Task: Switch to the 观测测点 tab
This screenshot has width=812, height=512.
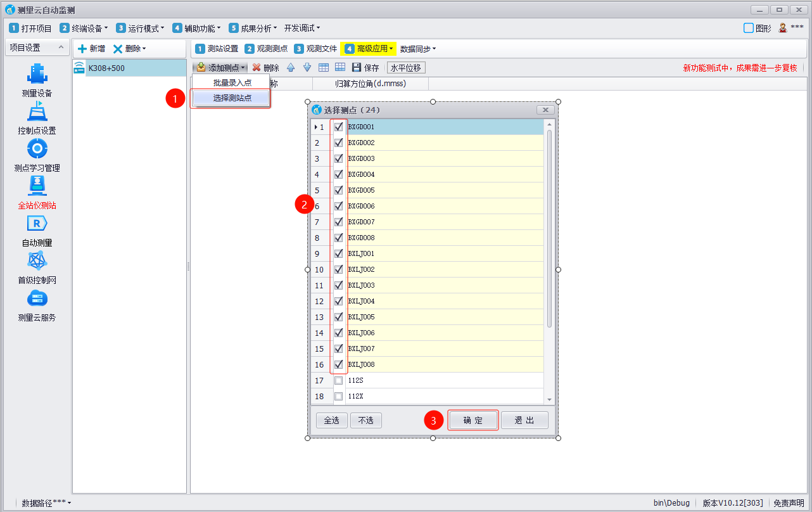Action: [266, 49]
